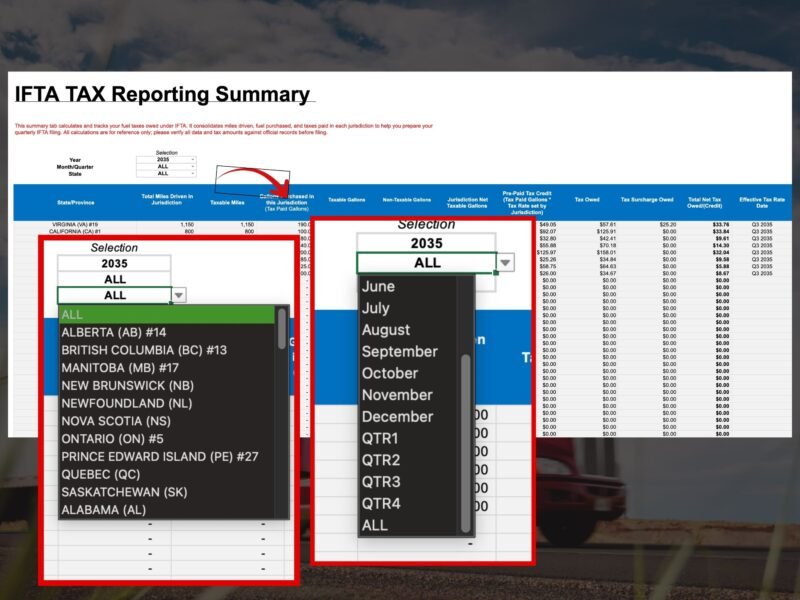Click the selected ALL cell in right callout
This screenshot has height=600, width=800.
tap(427, 263)
